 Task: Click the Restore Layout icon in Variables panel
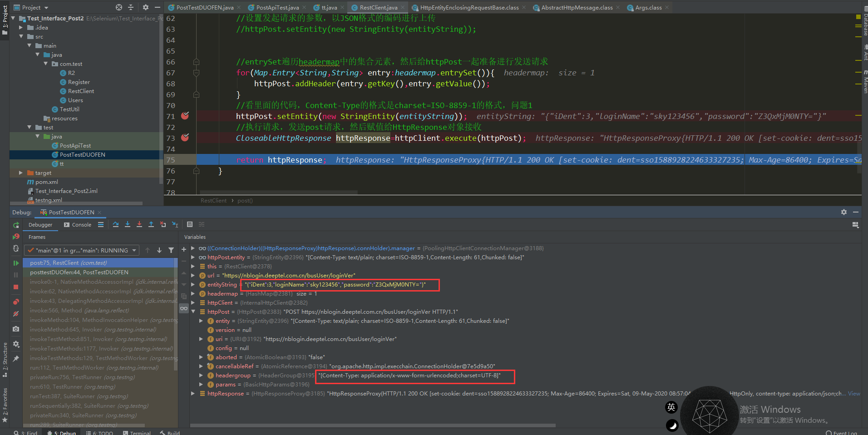coord(856,225)
